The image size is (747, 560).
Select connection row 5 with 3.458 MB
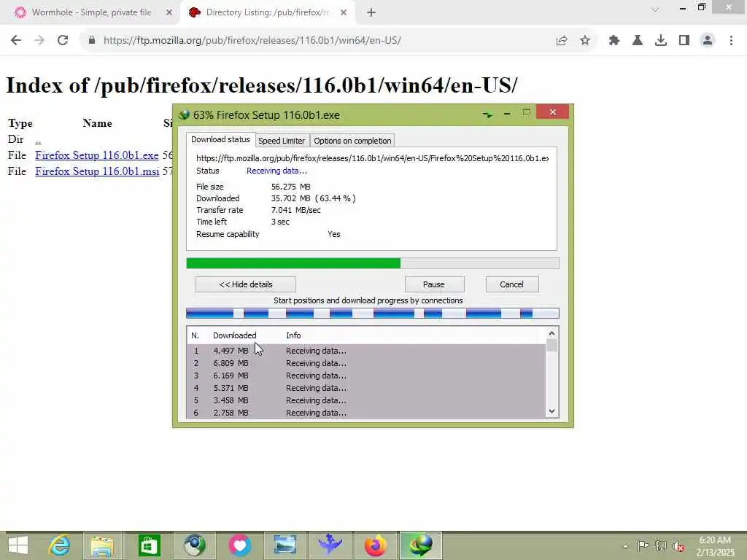click(366, 400)
